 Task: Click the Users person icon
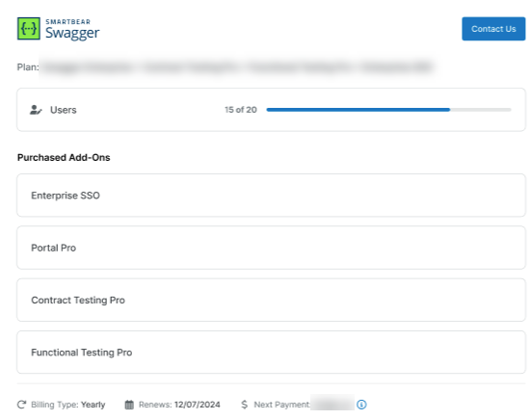pos(36,110)
